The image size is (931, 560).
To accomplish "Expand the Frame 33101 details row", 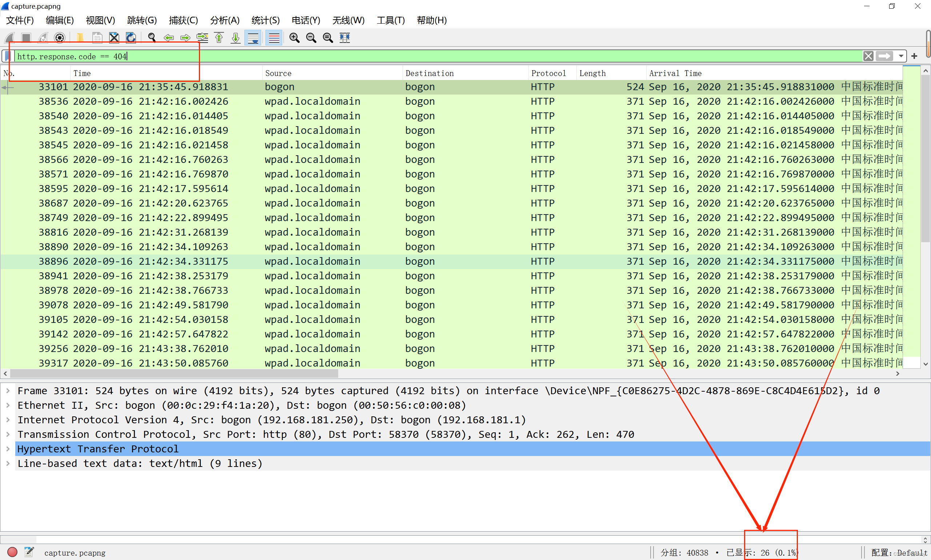I will pos(8,391).
